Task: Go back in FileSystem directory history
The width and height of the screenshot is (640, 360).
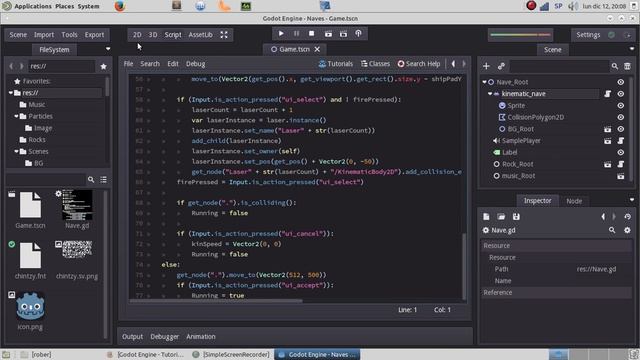Action: point(11,66)
